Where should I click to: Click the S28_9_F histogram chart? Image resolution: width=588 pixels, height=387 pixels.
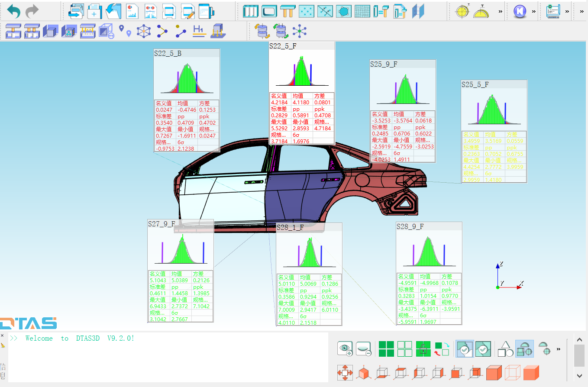coord(429,252)
